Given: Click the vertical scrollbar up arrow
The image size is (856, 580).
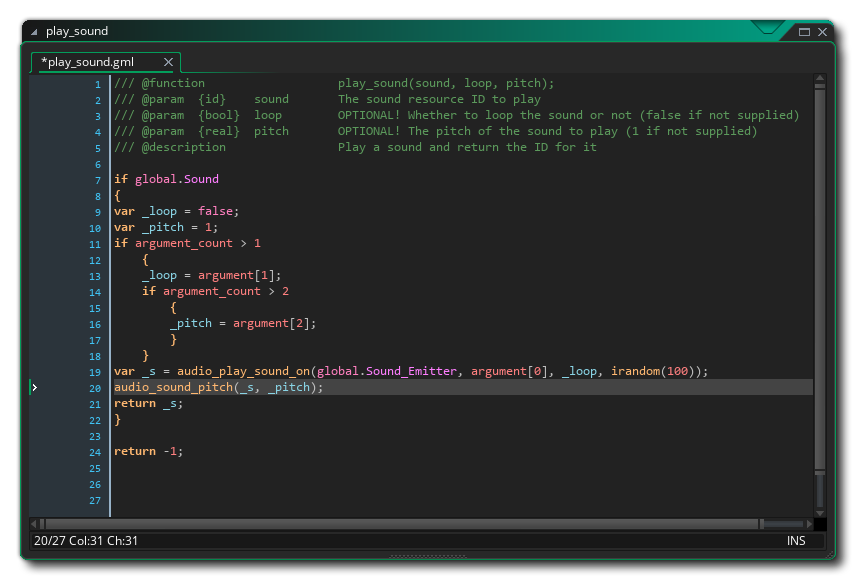Looking at the screenshot, I should pyautogui.click(x=819, y=78).
